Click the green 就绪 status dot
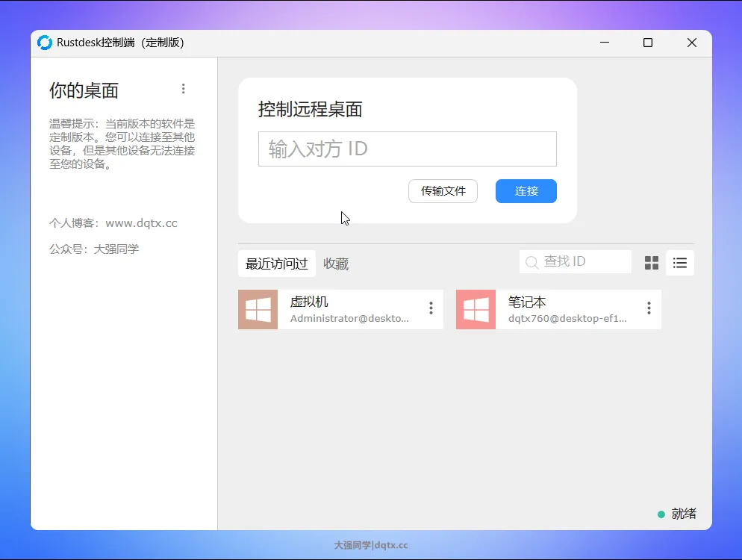Image resolution: width=742 pixels, height=560 pixels. [x=661, y=514]
